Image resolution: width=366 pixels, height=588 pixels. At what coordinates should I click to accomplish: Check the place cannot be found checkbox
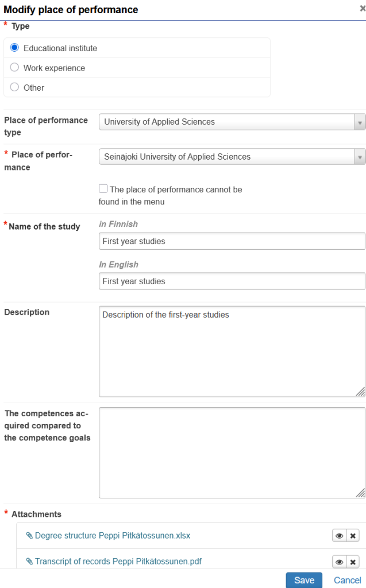pyautogui.click(x=103, y=189)
